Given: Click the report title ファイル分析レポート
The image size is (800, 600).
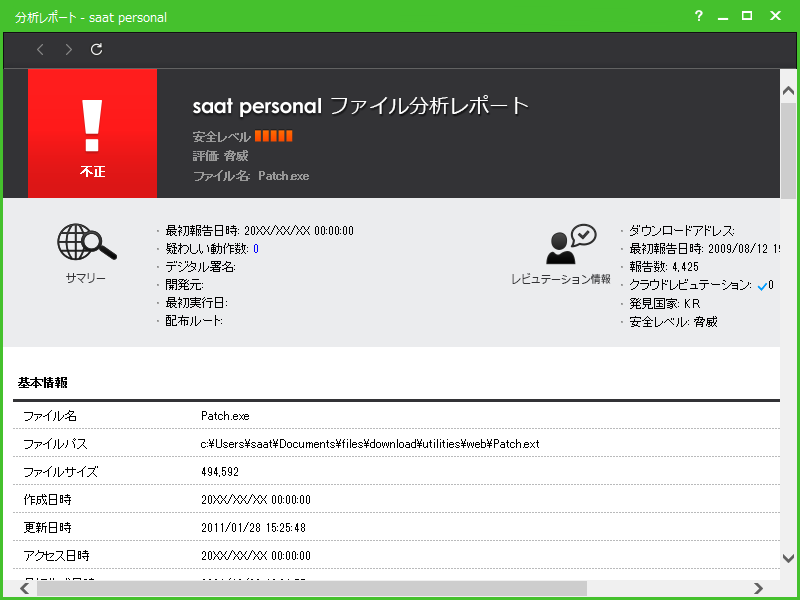Looking at the screenshot, I should tap(430, 106).
